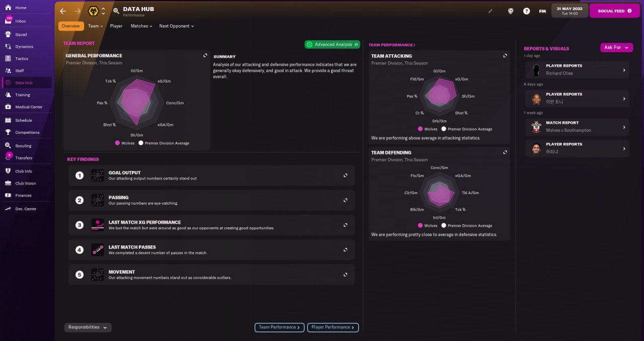Open the search magnifier icon
Image resolution: width=644 pixels, height=341 pixels.
point(116,11)
